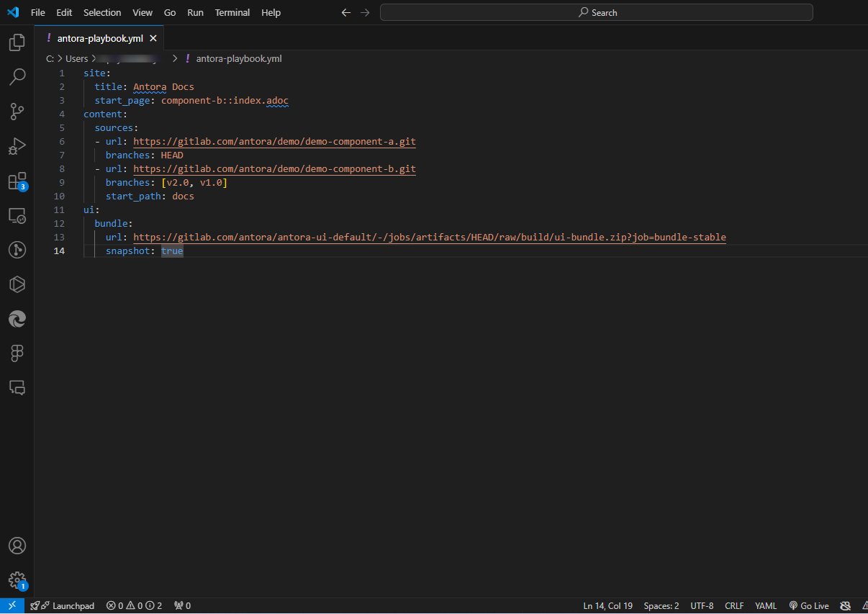Expand the Users breadcrumb segment
This screenshot has height=614, width=868.
pos(77,59)
